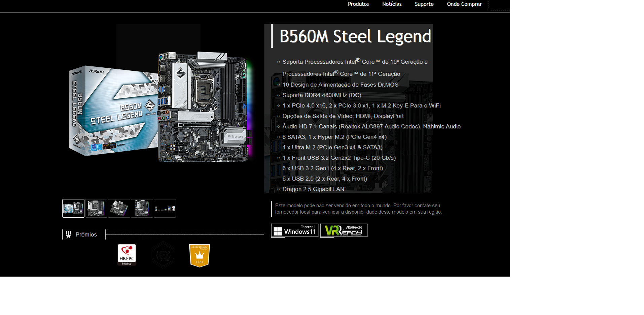
Task: Click the 'Este modelo pode não ser vendido' notice
Action: tap(358, 209)
